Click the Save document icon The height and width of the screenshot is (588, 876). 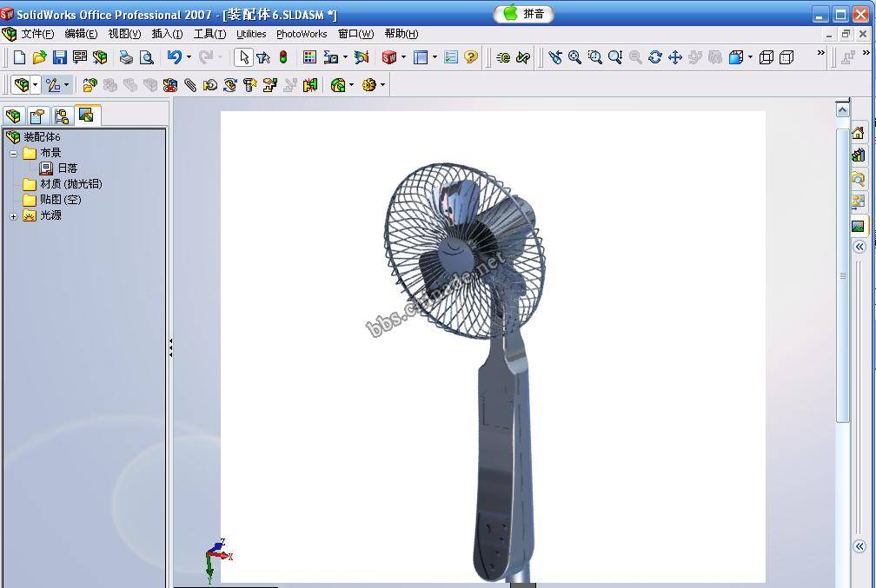(60, 57)
